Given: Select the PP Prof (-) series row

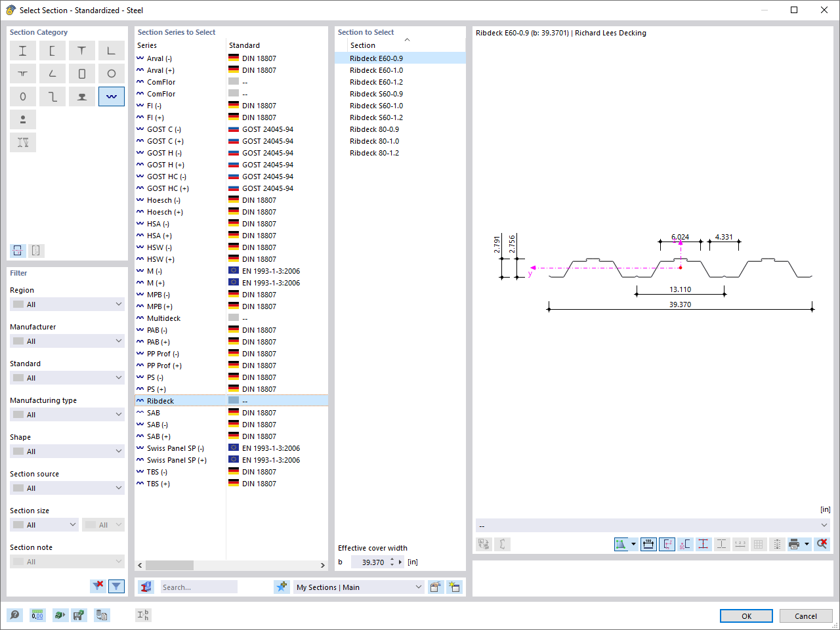Looking at the screenshot, I should click(231, 354).
